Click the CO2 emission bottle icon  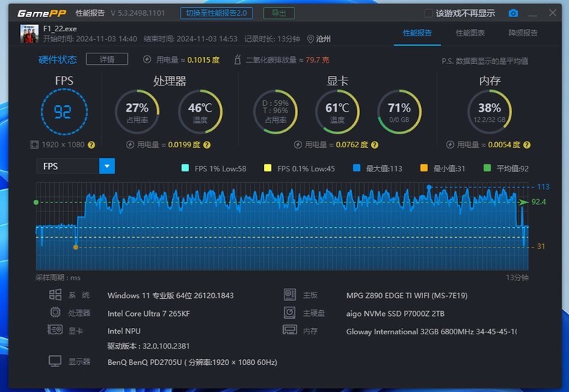pyautogui.click(x=238, y=60)
